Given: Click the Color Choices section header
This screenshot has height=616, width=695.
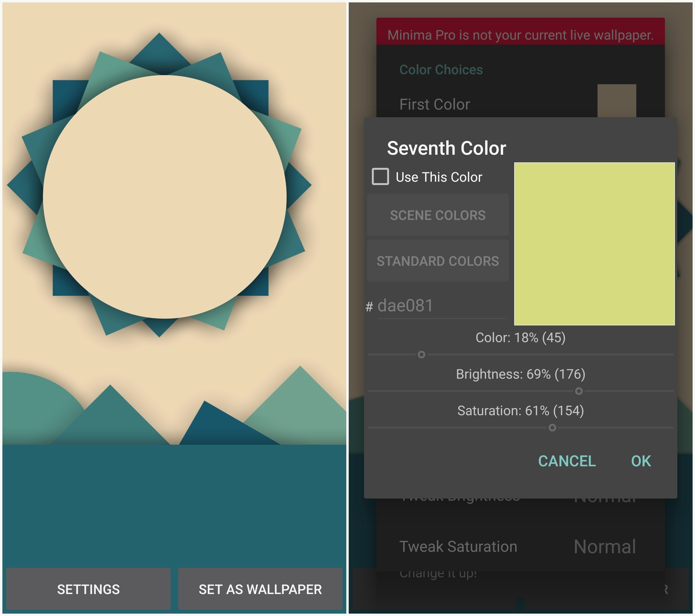Looking at the screenshot, I should 441,69.
